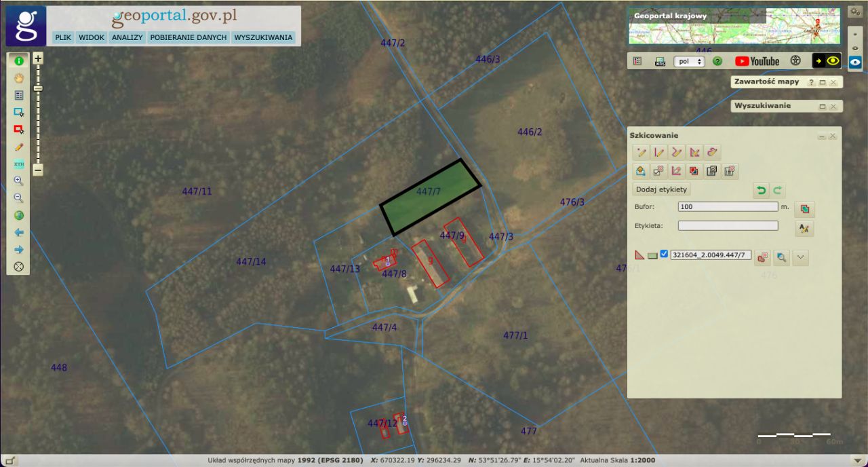Click the green color swatch of sketch 447/7
The width and height of the screenshot is (868, 467).
point(652,256)
